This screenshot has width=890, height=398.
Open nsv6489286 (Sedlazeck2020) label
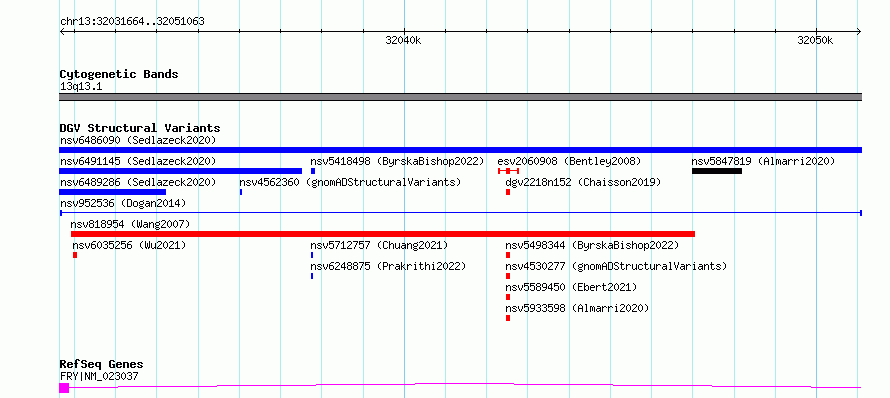(x=138, y=182)
